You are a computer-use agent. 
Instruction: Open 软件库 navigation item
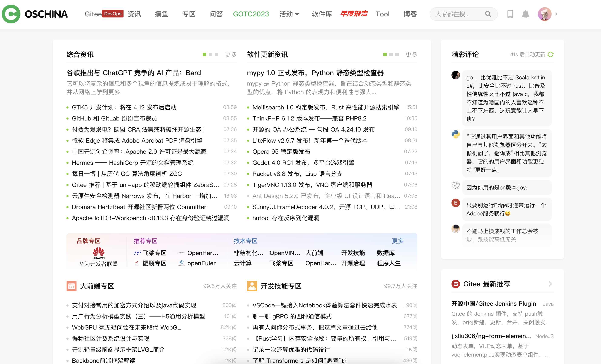tap(322, 14)
